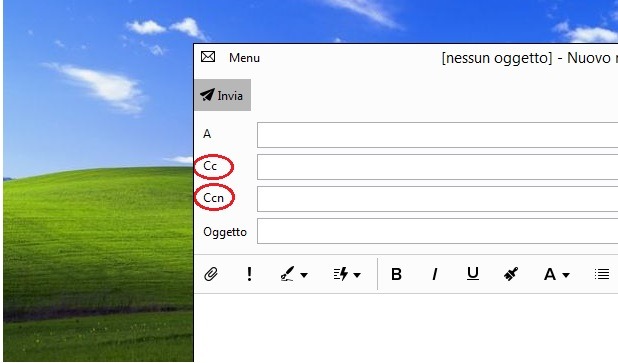Screen dimensions: 618x363
Task: Click the bulleted list icon
Action: click(x=602, y=274)
